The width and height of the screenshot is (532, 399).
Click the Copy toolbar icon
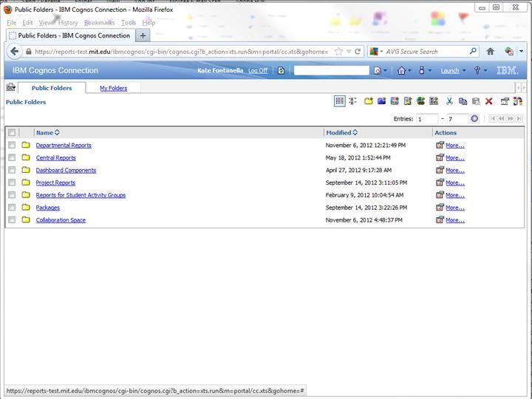coord(463,101)
